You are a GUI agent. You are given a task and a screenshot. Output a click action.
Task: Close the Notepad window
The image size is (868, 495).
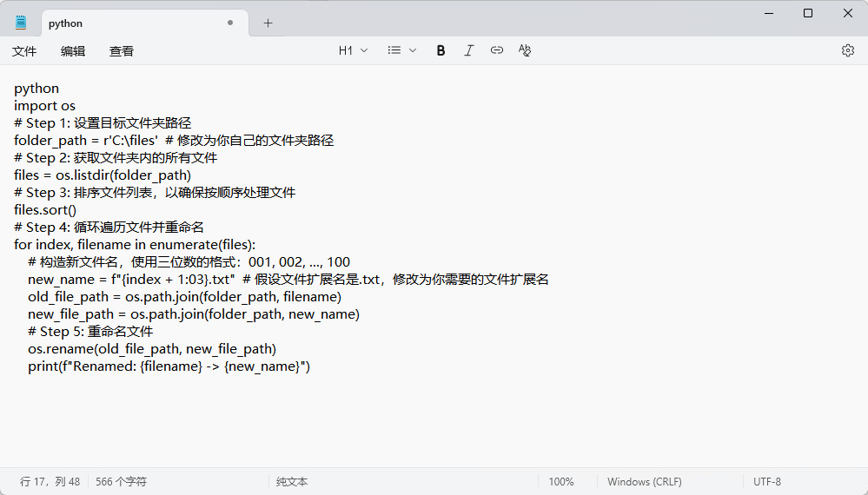[x=847, y=13]
